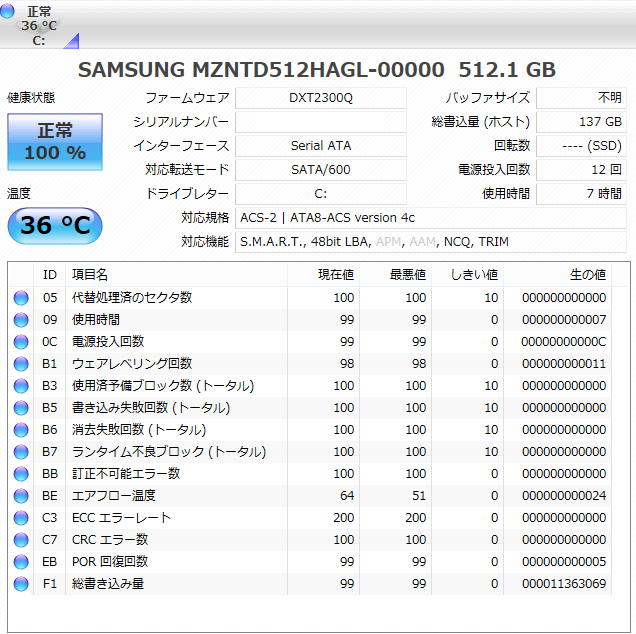Select row 消去失敗回数 (トータル)
636x634 pixels.
310,430
